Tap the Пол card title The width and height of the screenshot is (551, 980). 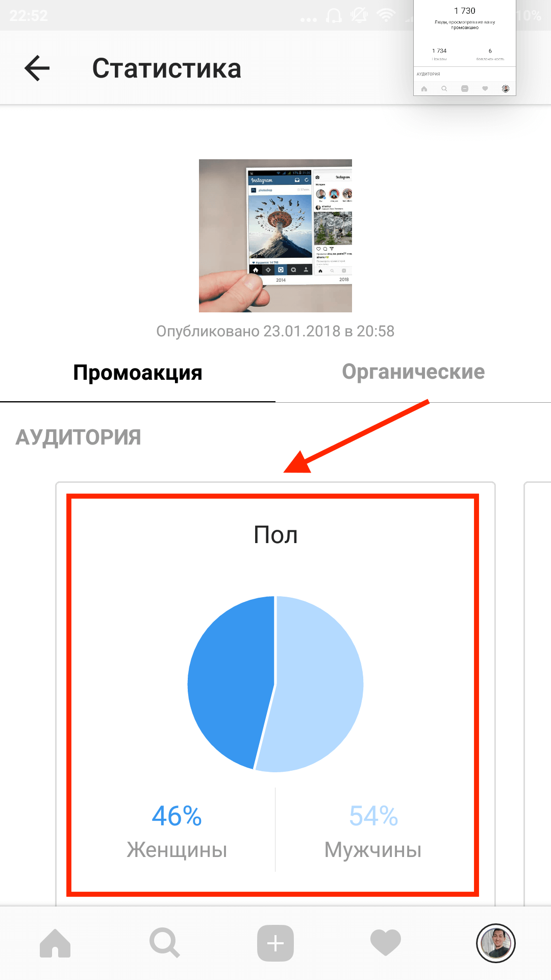[x=275, y=535]
